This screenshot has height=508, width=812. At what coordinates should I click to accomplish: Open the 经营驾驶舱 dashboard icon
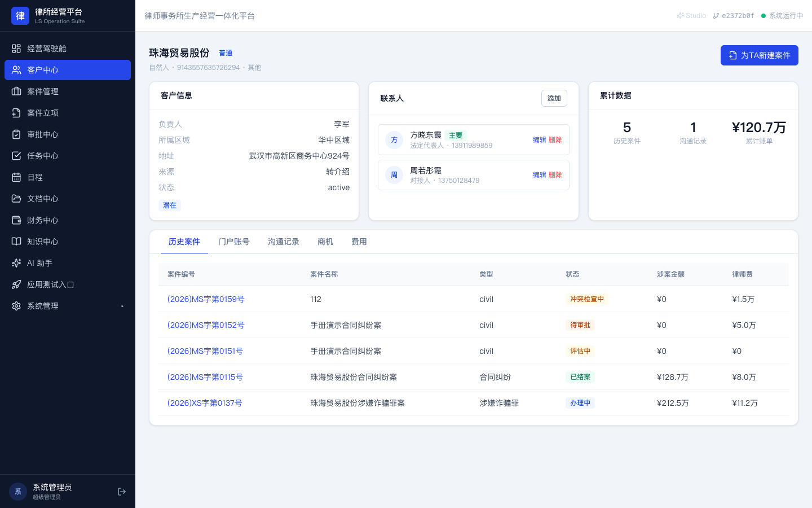(16, 49)
